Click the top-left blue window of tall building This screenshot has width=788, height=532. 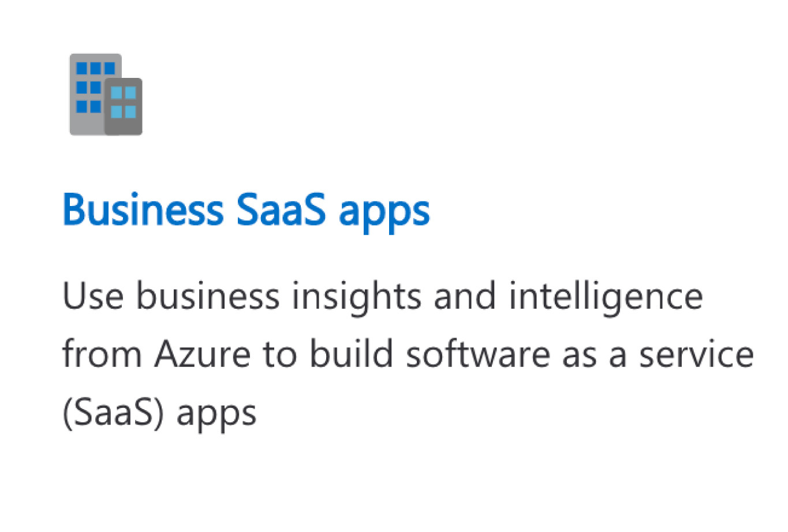tap(81, 69)
